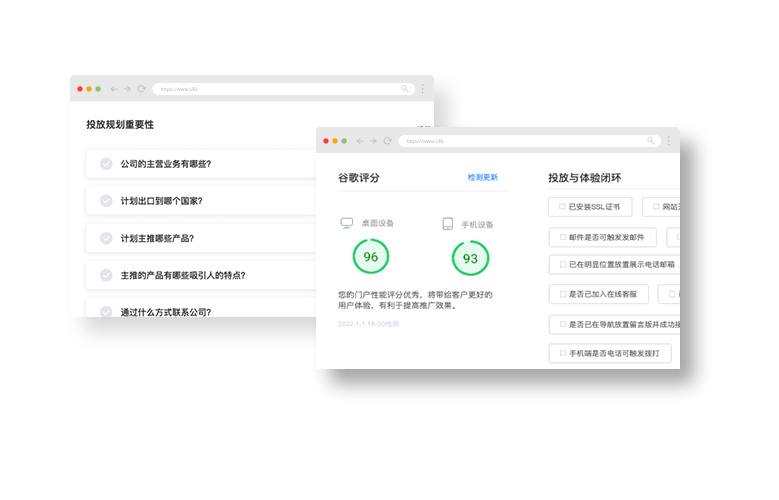Toggle check circle for 计划出口到哪个国家?
779x500 pixels.
click(106, 201)
